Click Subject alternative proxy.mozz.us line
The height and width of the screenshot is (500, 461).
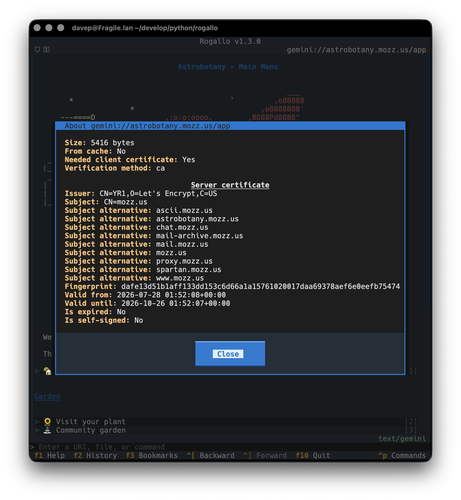(x=139, y=261)
